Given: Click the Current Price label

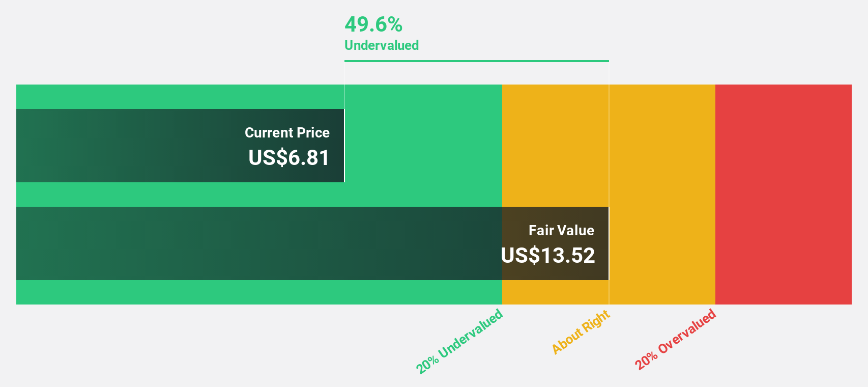Looking at the screenshot, I should click(287, 133).
